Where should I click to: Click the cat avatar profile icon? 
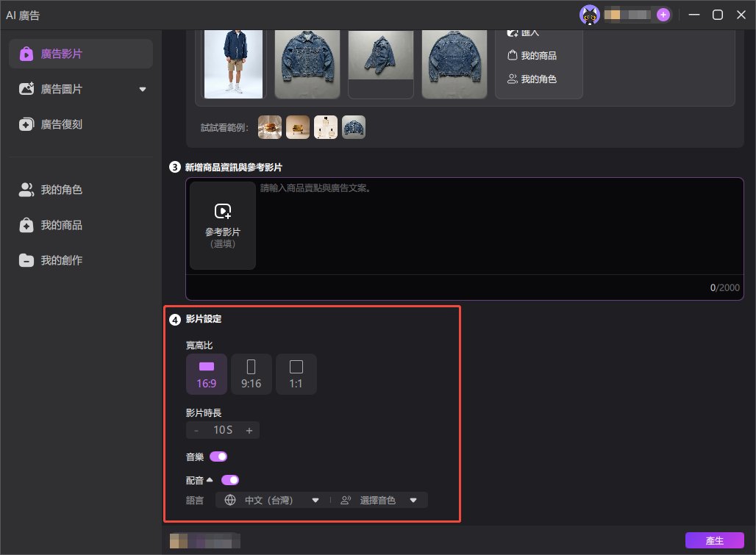[589, 15]
